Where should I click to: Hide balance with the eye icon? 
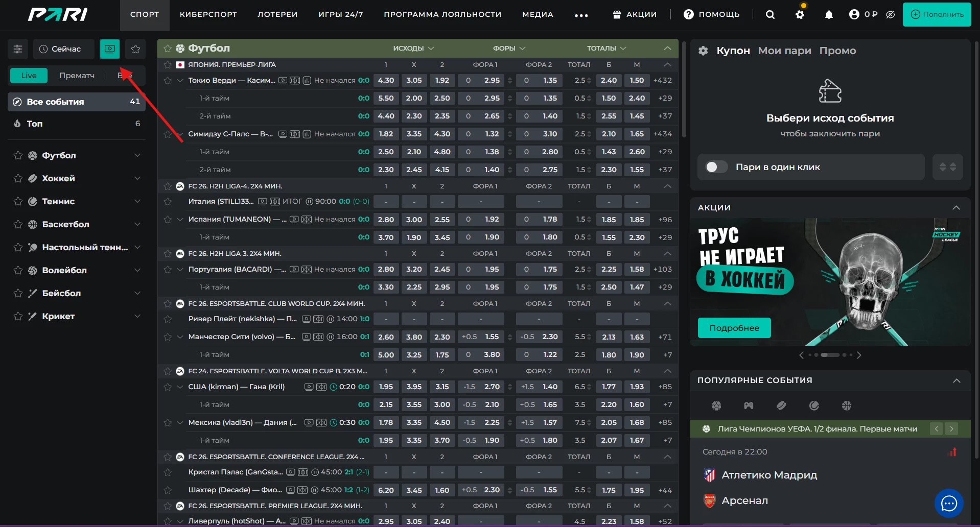tap(890, 14)
